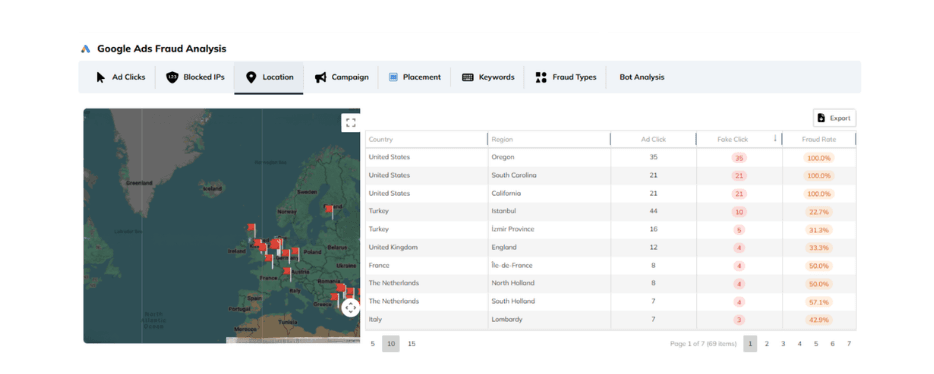Click the Region column header
This screenshot has height=374, width=934.
(x=549, y=139)
